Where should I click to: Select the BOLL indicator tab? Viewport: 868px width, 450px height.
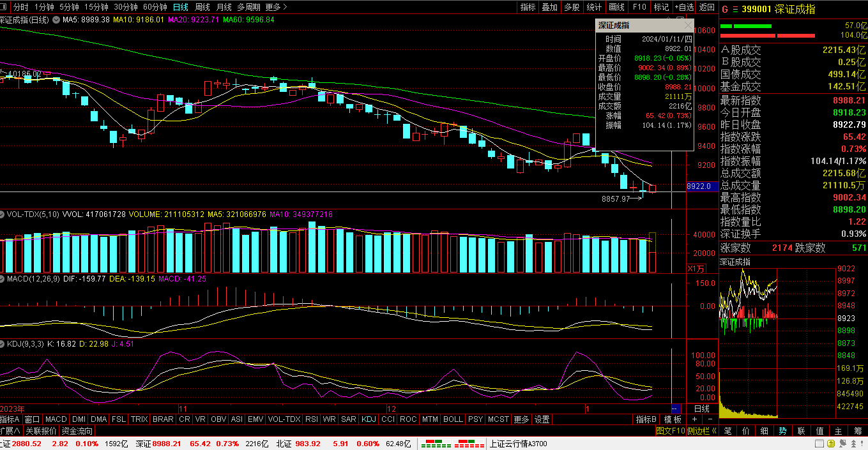[x=453, y=419]
